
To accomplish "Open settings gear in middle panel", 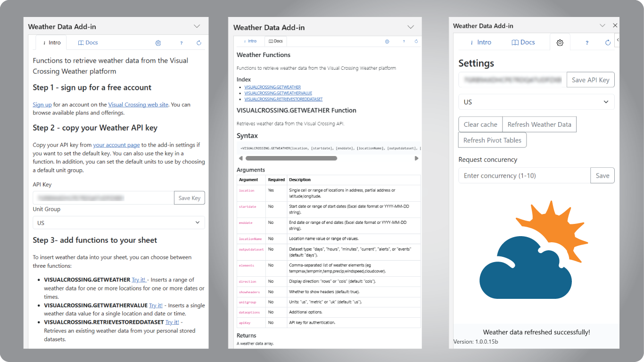I will (x=387, y=41).
